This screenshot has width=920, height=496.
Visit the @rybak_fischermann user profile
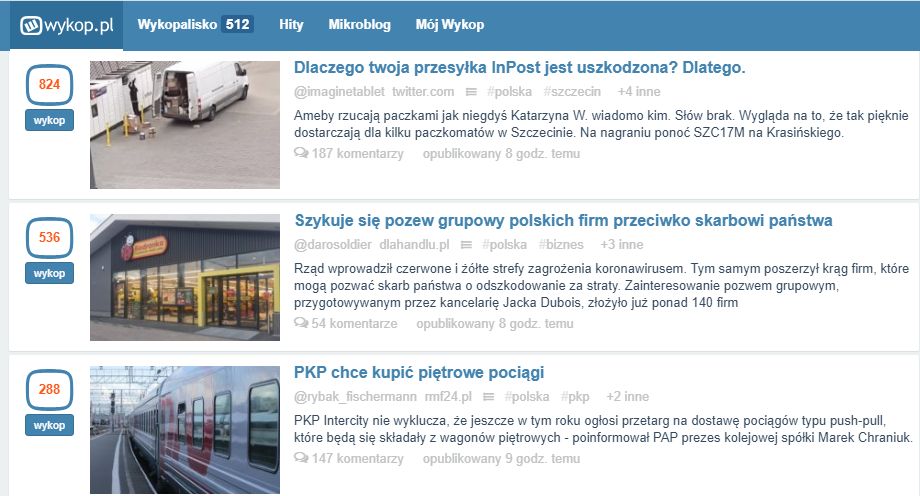click(x=355, y=397)
